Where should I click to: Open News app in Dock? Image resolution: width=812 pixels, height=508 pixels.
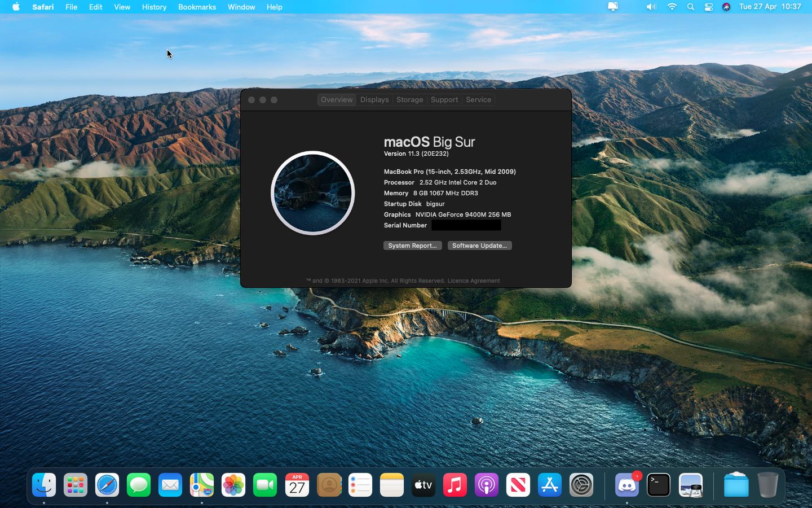[518, 485]
